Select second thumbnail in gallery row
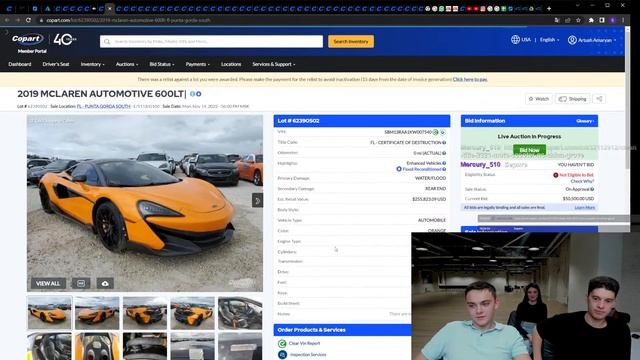Screen dimensions: 640x360 coord(97,313)
